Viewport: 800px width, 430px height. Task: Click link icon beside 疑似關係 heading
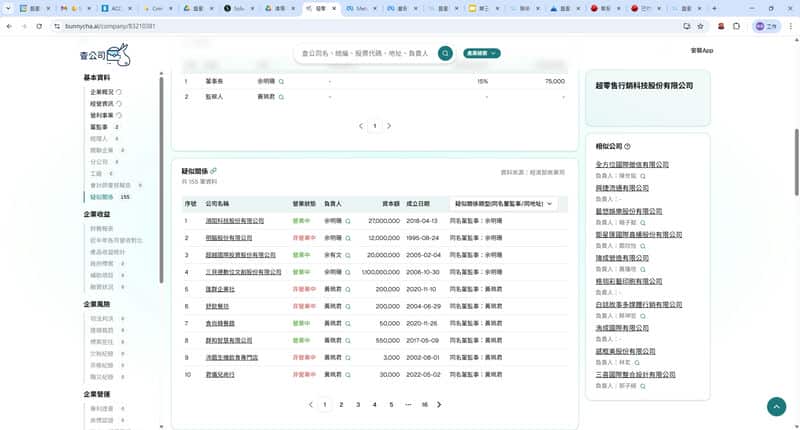coord(213,171)
